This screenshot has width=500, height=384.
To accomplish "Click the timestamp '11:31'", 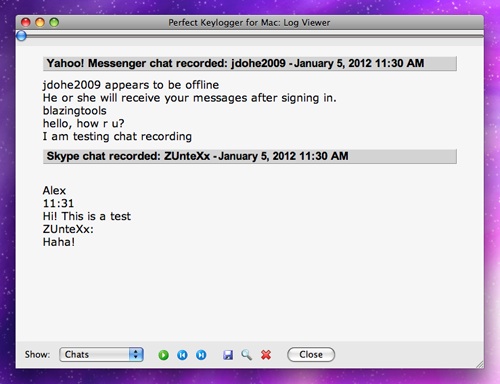I will pos(58,203).
